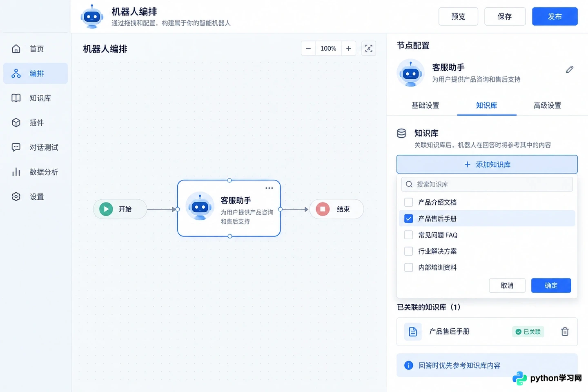The image size is (588, 392).
Task: Click the 保存 save button
Action: click(x=505, y=16)
